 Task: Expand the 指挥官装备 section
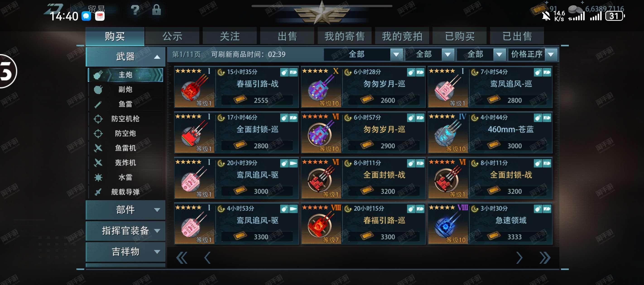pyautogui.click(x=125, y=230)
